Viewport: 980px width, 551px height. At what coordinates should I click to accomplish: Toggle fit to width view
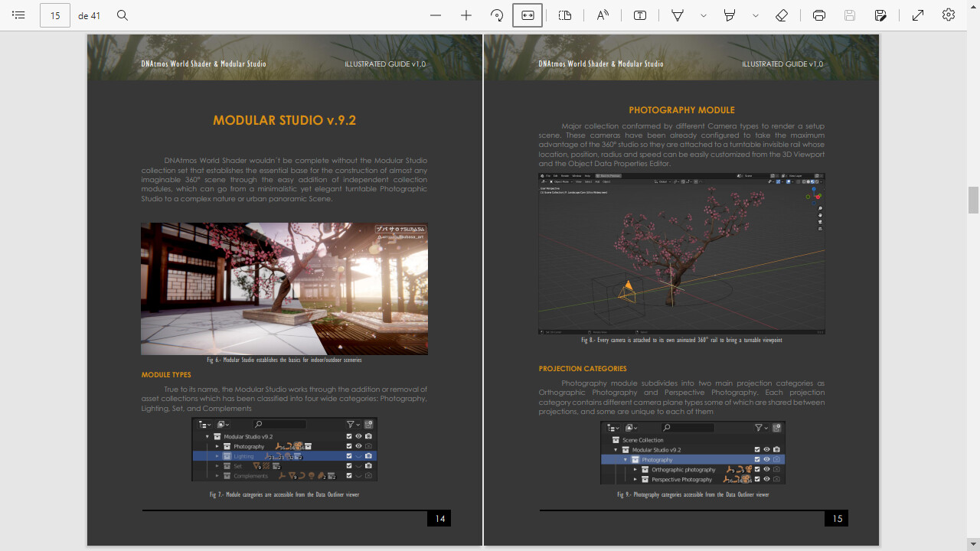pyautogui.click(x=527, y=15)
